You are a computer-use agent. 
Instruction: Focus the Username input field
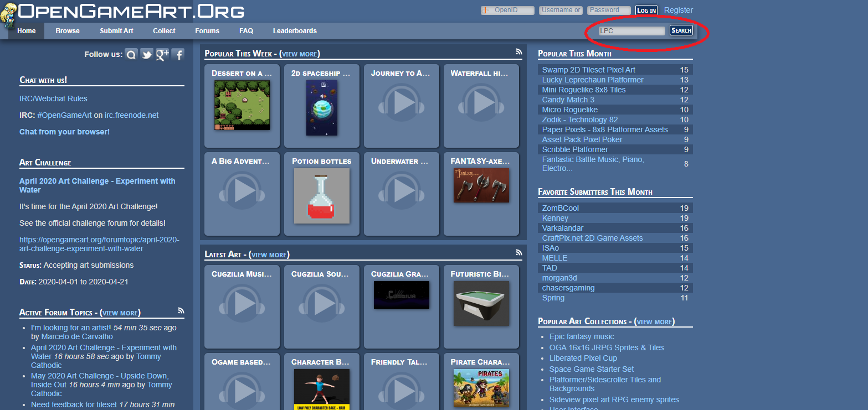coord(561,10)
